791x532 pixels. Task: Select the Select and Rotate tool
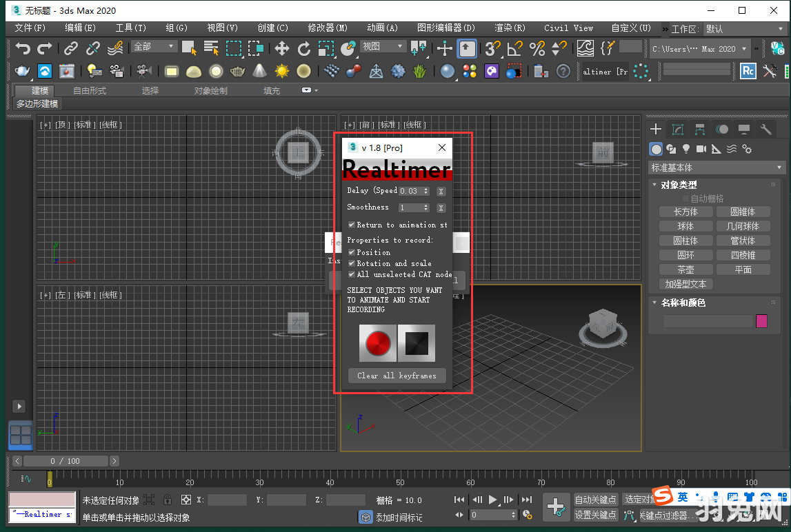pyautogui.click(x=306, y=48)
